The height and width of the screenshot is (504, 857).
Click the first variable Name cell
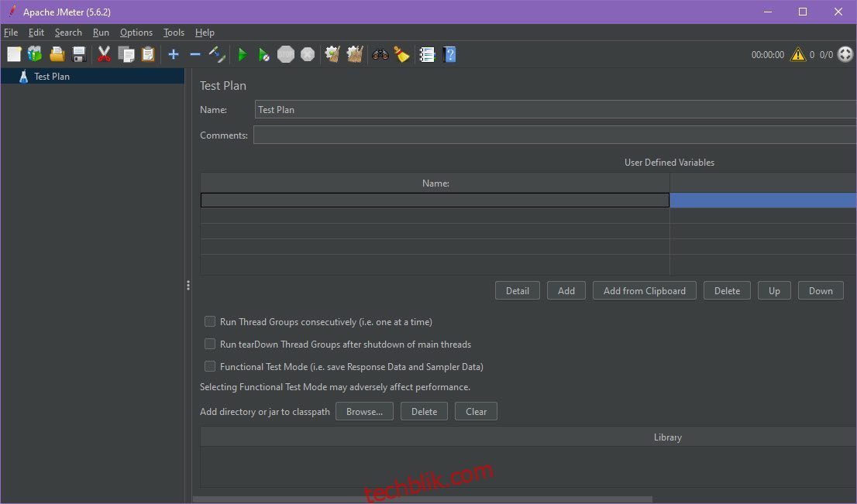pos(435,201)
